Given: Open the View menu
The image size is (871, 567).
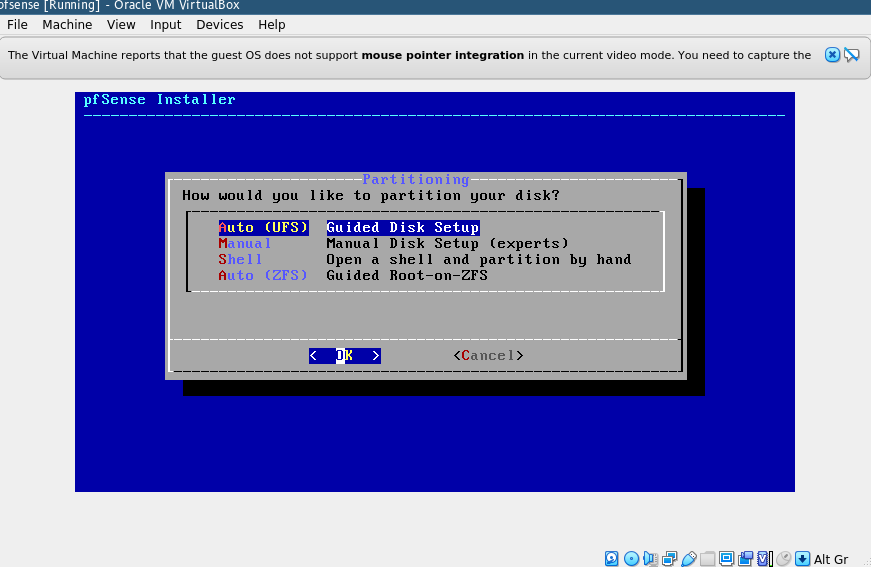Looking at the screenshot, I should pos(121,24).
